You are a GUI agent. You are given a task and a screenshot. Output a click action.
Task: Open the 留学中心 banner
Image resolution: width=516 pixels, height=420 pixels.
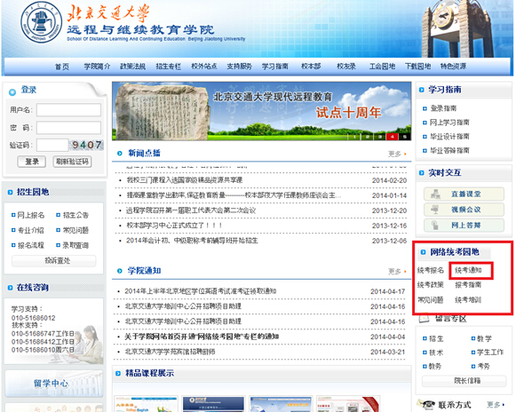[54, 384]
